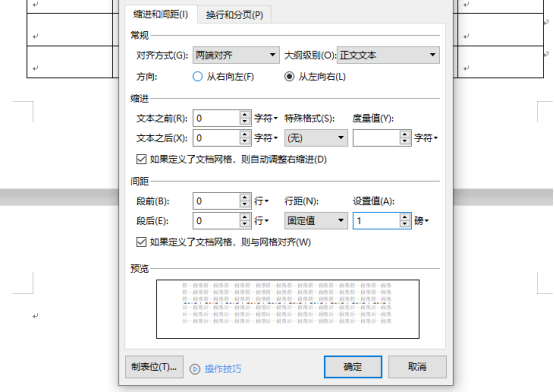Open 大纲级别 outline level dropdown
The height and width of the screenshot is (392, 554).
[388, 55]
